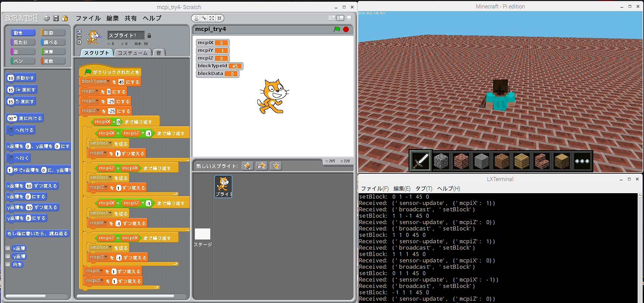Open Scratch 編集 menu
644x303 pixels.
tap(113, 18)
